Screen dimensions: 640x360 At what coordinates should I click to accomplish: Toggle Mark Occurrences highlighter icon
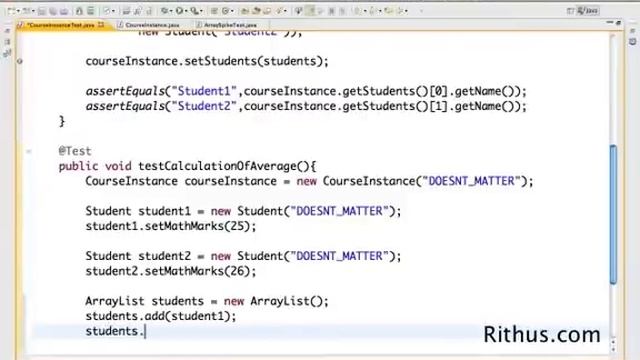[x=311, y=11]
